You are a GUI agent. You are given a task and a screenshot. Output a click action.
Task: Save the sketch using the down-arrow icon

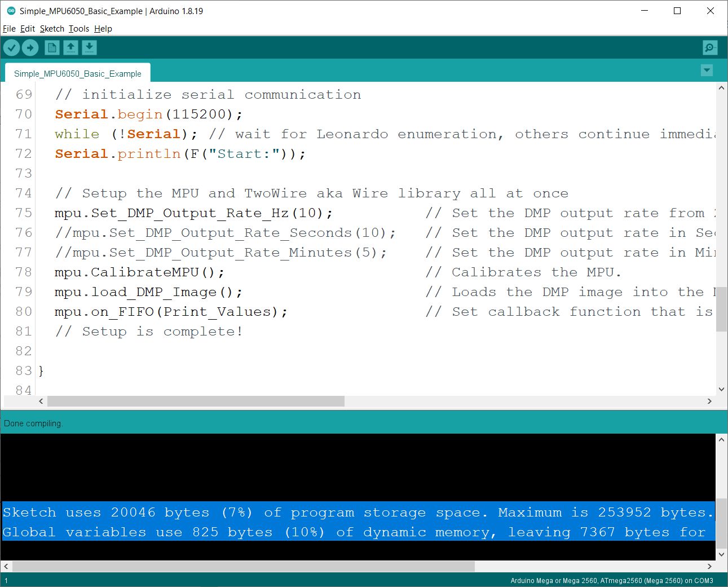coord(89,47)
